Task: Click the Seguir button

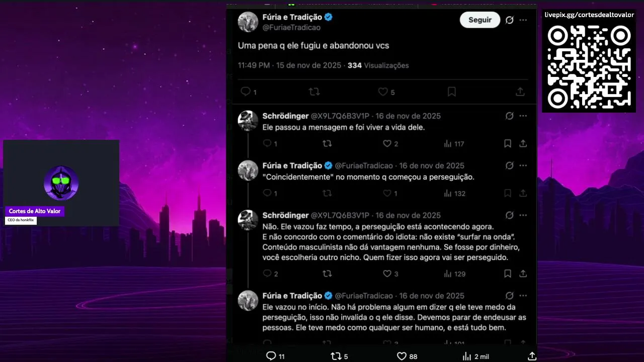Action: [x=480, y=20]
